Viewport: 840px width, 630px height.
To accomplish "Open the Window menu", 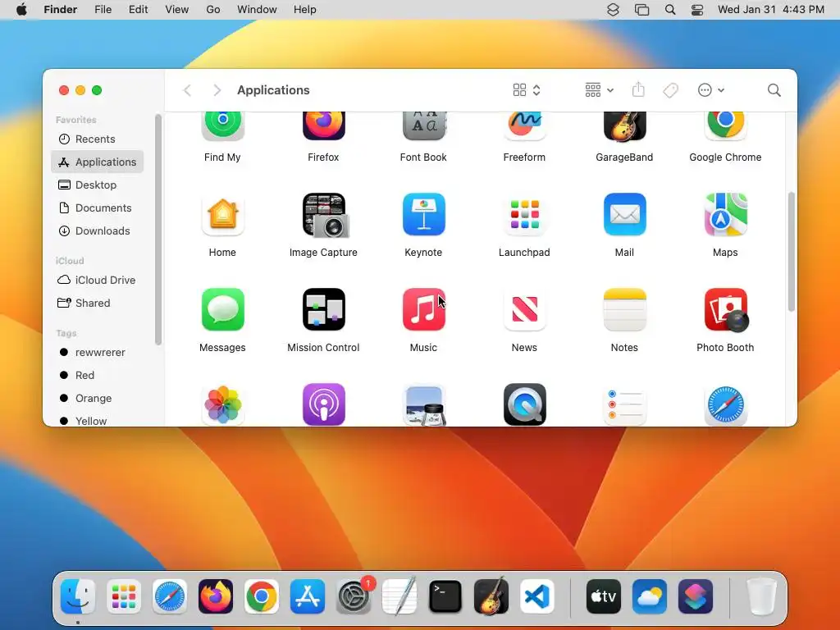I will tap(257, 10).
